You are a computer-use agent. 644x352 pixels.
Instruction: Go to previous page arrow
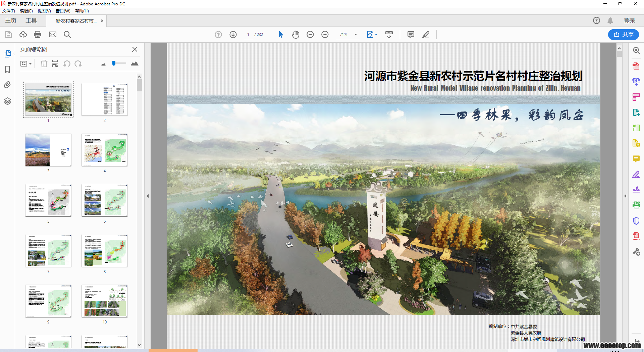218,35
